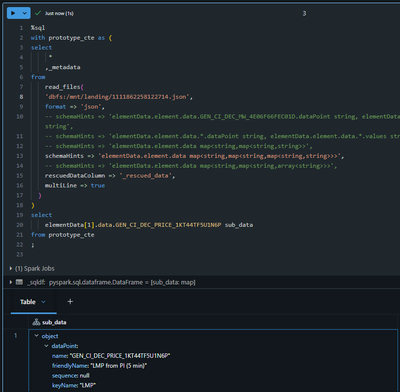Click the 'sequence: null' entry
Viewport: 400px width, 392px height.
tap(71, 376)
